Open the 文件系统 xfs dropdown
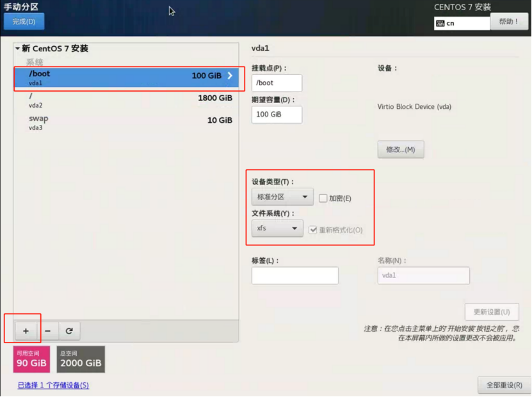 (x=277, y=229)
